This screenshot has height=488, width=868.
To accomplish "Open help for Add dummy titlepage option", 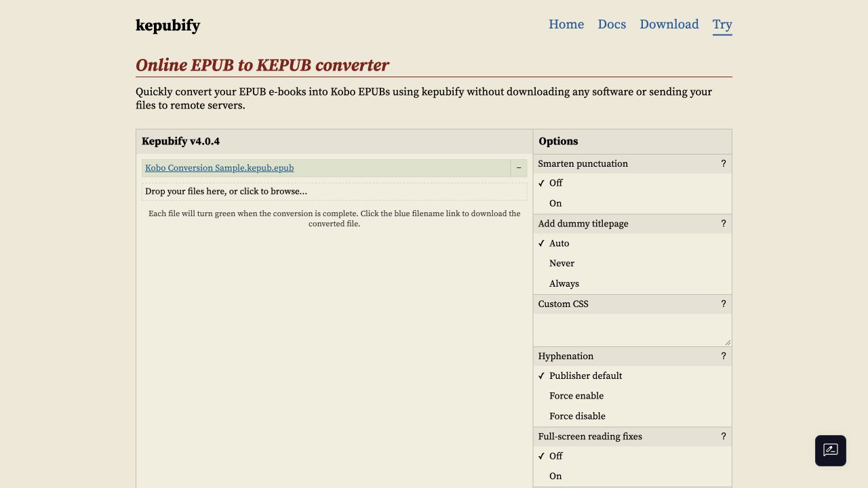I will click(723, 224).
